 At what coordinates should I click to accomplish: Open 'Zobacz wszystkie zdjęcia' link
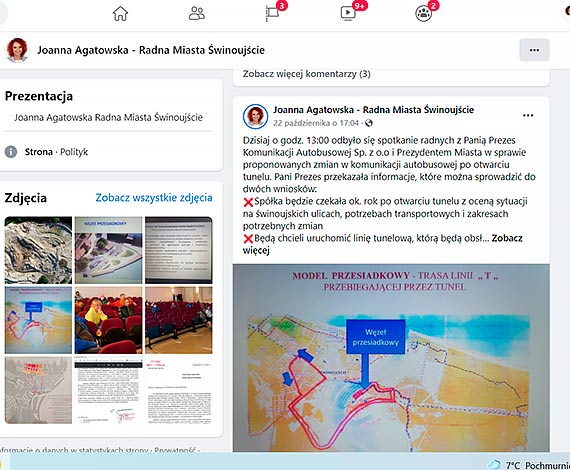pyautogui.click(x=154, y=197)
